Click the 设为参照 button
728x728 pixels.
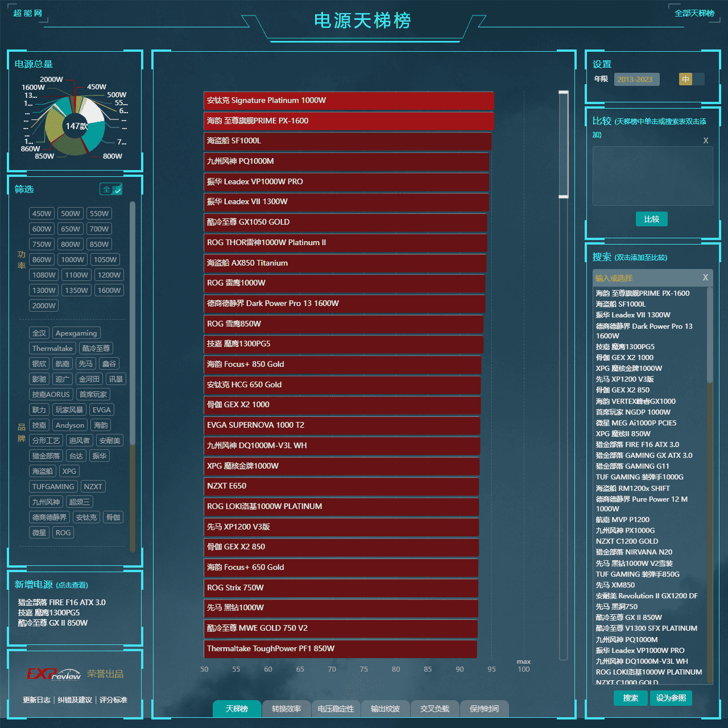tap(671, 698)
